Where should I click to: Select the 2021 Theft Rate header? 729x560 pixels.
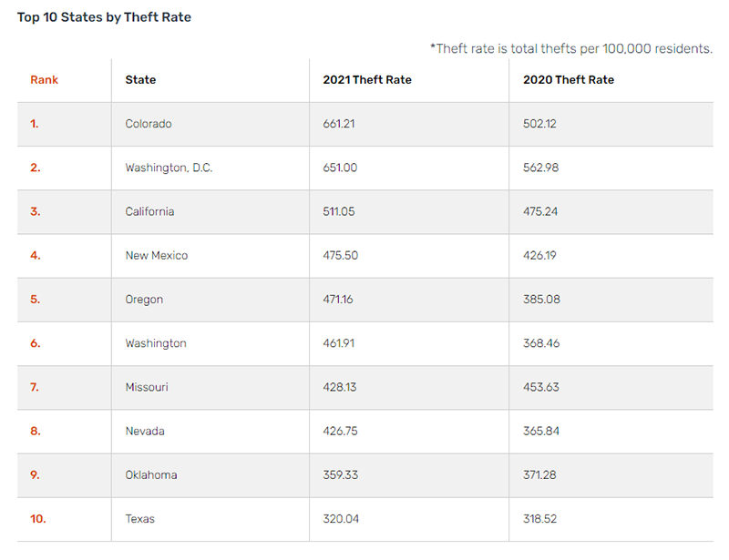[367, 80]
